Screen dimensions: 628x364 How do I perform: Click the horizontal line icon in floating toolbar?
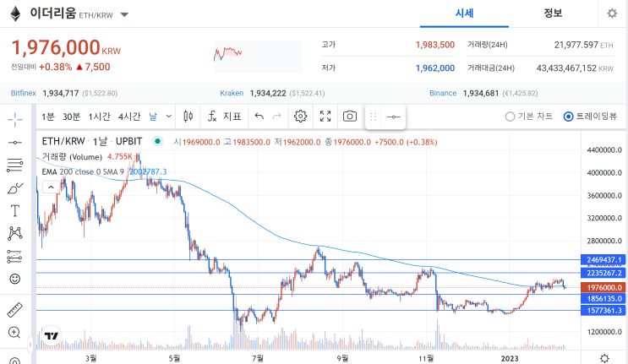pos(393,117)
